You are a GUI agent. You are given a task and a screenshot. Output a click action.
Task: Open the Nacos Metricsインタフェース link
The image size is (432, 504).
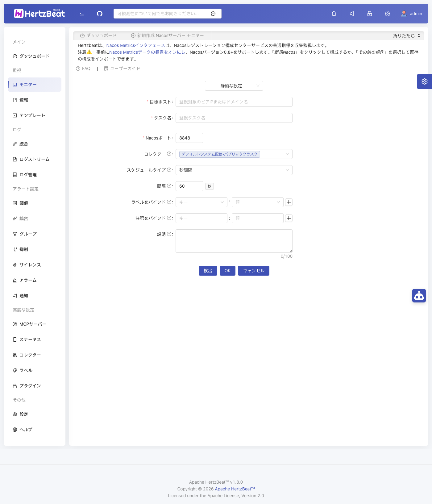pyautogui.click(x=136, y=45)
